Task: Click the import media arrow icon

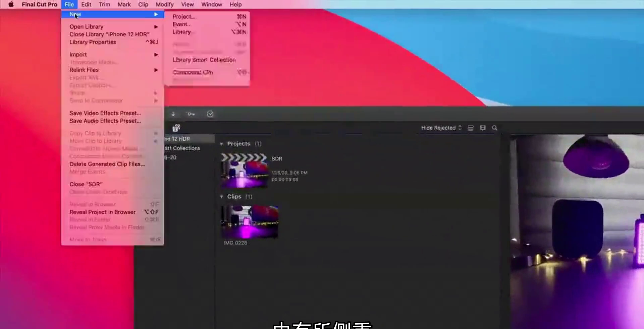Action: pos(173,114)
